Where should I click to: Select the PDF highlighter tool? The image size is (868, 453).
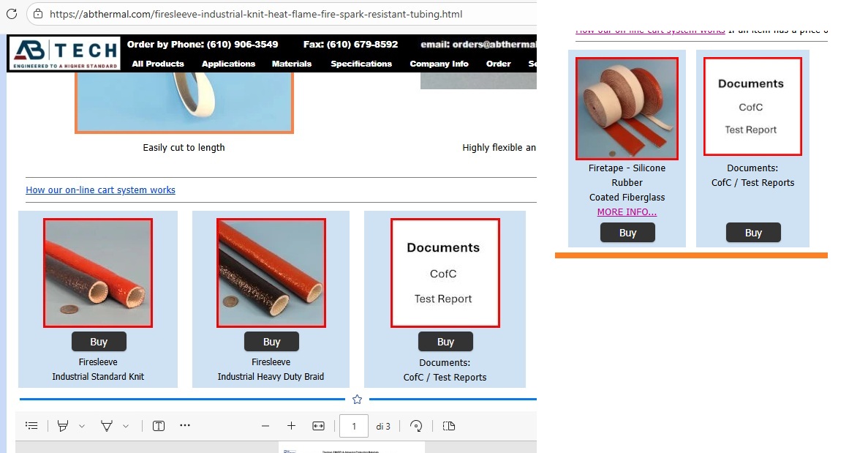pyautogui.click(x=63, y=426)
